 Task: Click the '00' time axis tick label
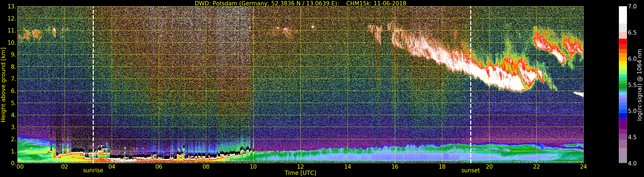[20, 167]
